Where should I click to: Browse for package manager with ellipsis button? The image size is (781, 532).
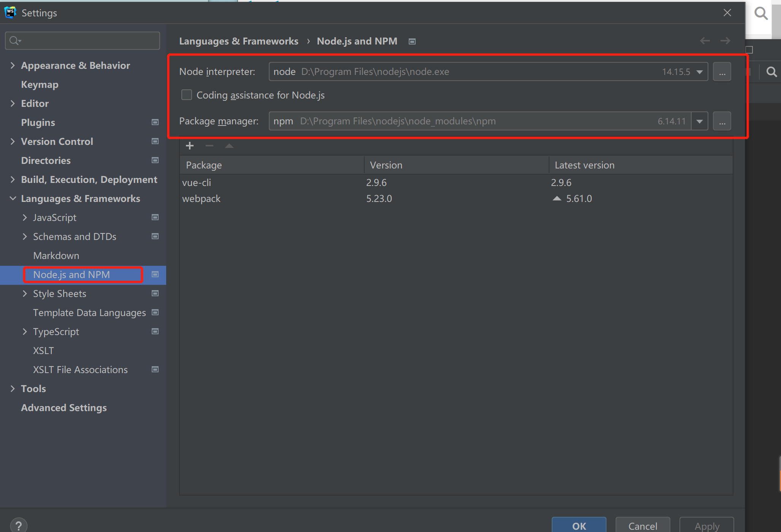[722, 121]
